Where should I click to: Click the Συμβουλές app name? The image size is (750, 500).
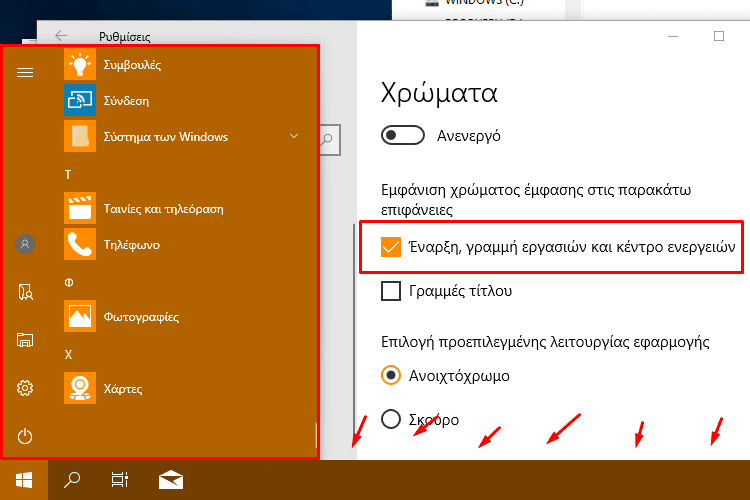pos(132,65)
